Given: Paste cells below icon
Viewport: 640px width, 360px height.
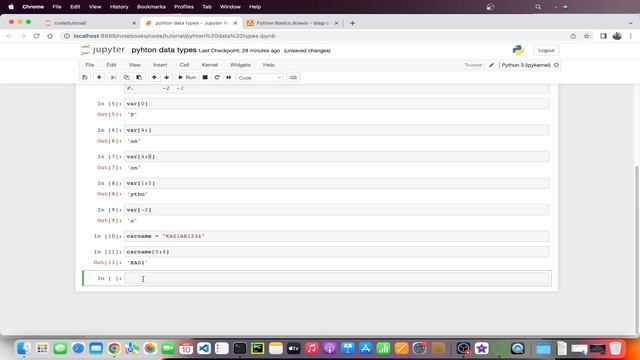Looking at the screenshot, I should (139, 77).
